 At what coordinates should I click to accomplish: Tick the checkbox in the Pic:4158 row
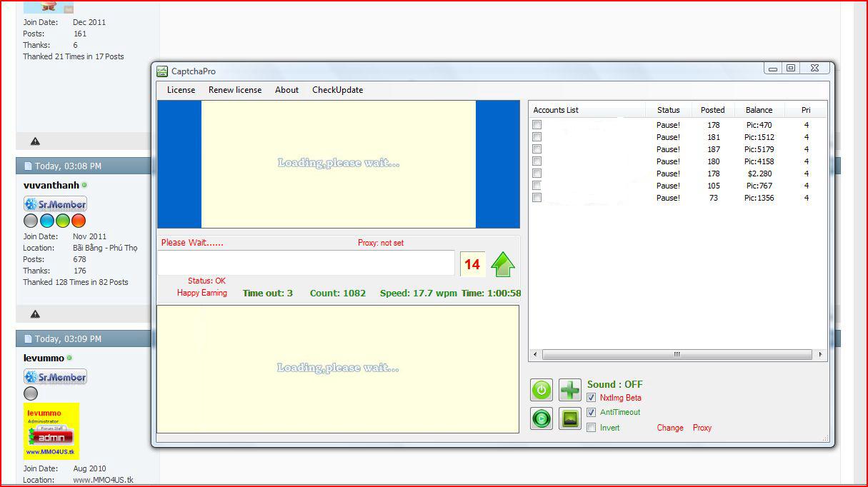[537, 161]
